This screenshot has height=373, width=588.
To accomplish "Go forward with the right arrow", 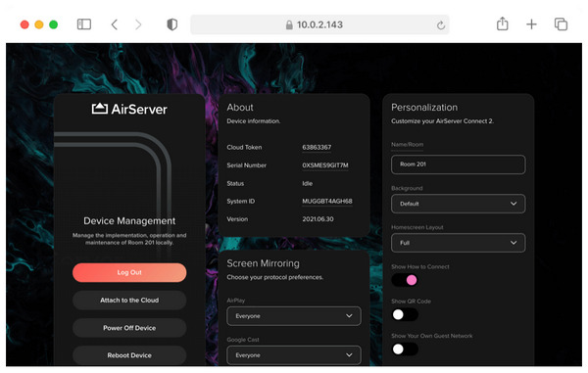I will [138, 24].
